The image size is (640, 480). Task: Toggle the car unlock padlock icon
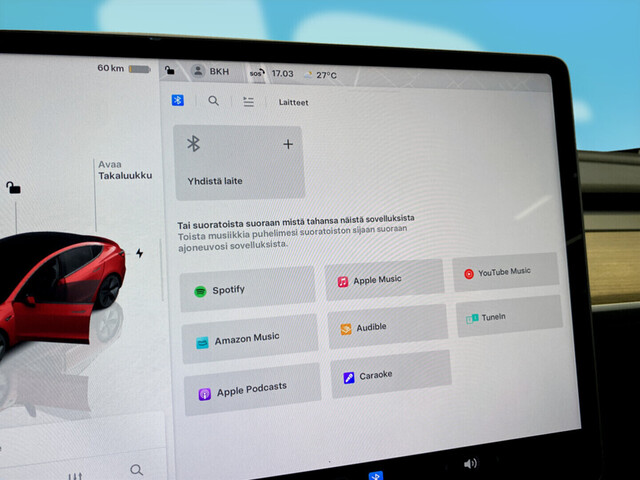click(13, 187)
